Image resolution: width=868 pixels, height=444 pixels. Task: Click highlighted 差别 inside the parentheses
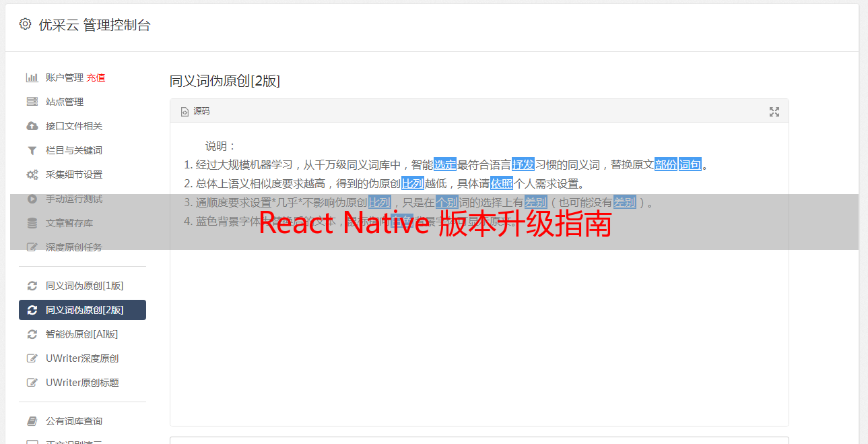click(x=625, y=202)
